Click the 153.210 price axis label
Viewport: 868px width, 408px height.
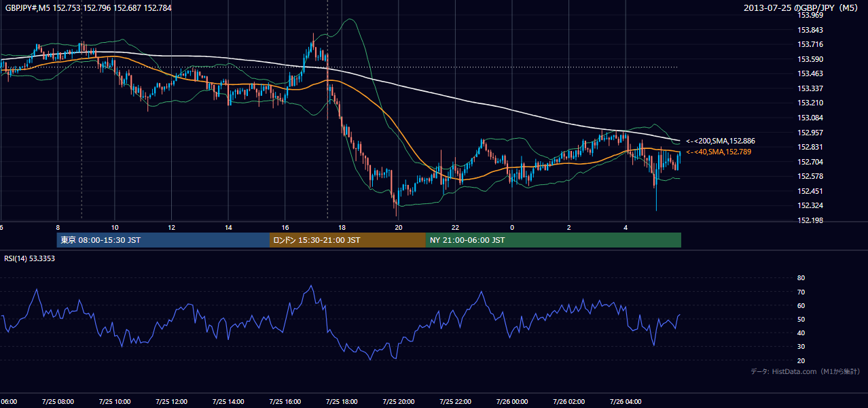click(810, 103)
